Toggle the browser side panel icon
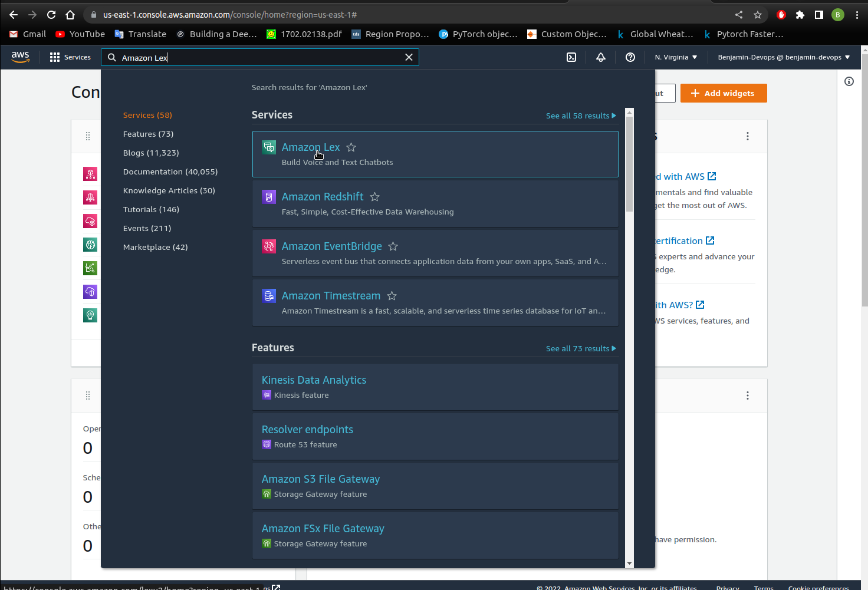 tap(819, 15)
